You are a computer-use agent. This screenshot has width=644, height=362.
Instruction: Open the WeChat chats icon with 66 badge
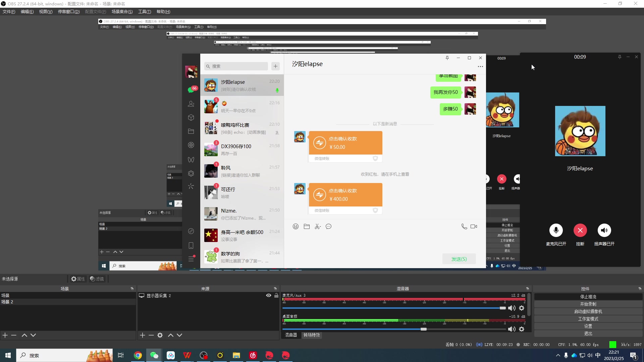pos(191,90)
